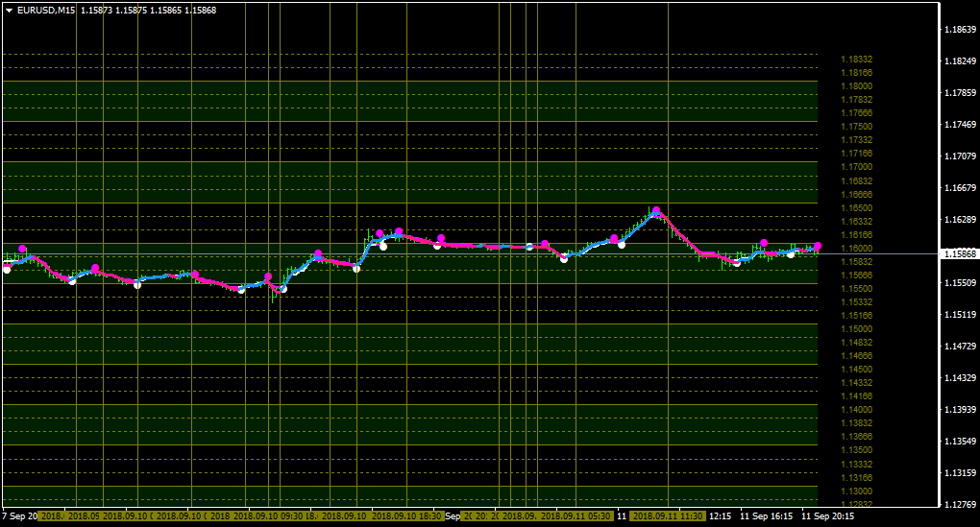Click the 1.16679 price axis label
The width and height of the screenshot is (980, 527).
tap(960, 188)
